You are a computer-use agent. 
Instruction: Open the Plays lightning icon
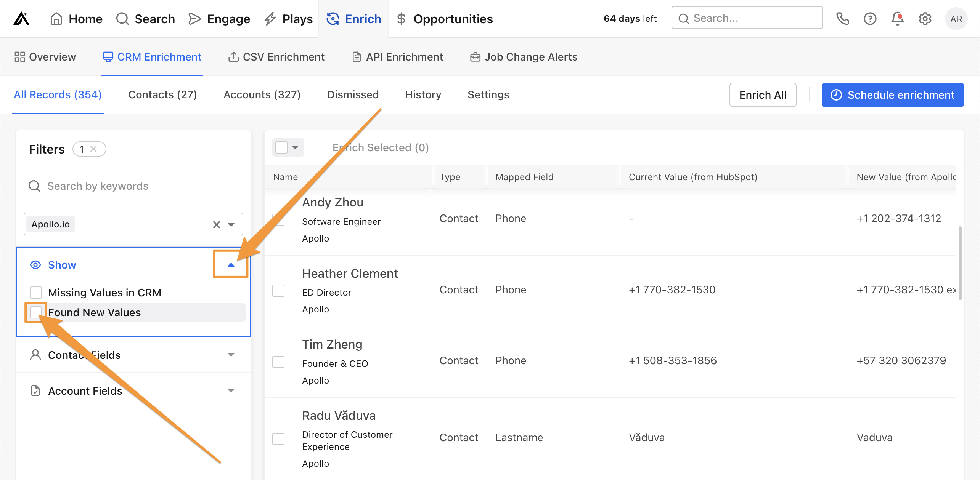[270, 18]
